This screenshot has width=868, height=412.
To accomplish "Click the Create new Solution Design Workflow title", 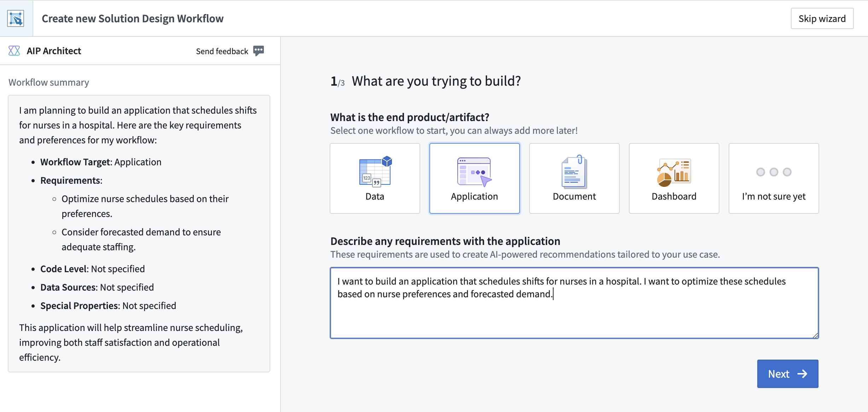I will 133,18.
